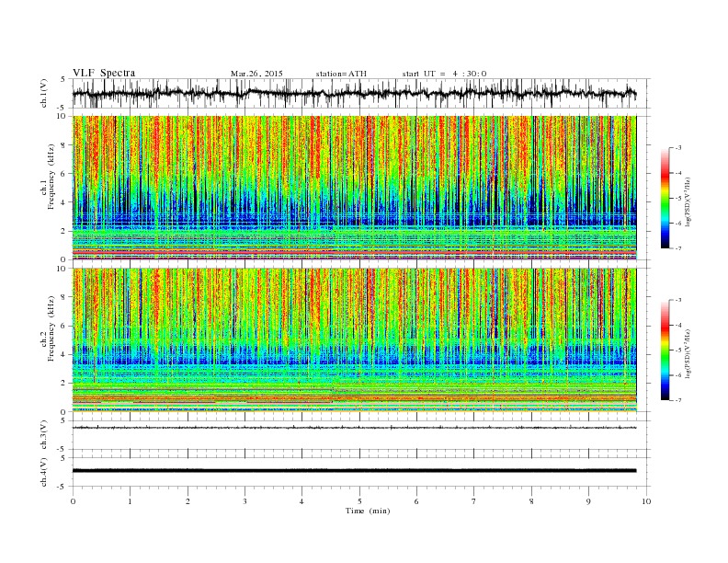Click the time axis tick label "3"
Viewport: 728px width, 563px height.
point(245,501)
